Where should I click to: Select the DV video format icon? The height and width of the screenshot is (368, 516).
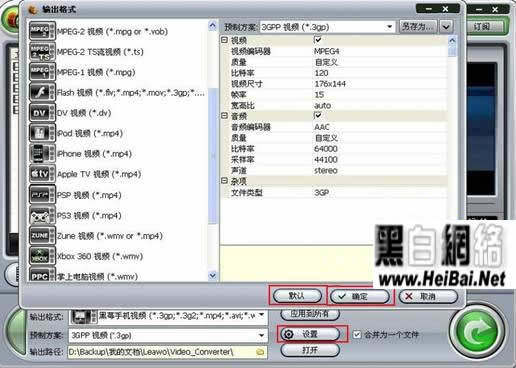tap(42, 113)
